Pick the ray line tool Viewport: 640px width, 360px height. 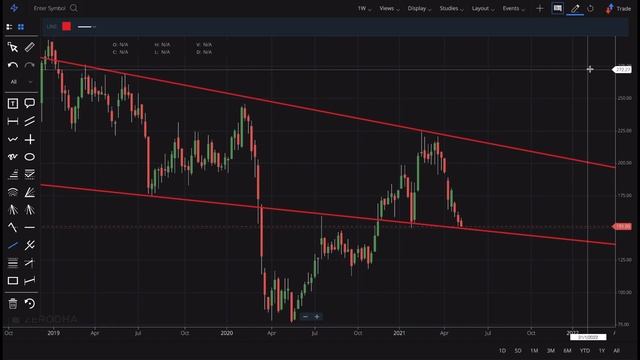[29, 263]
